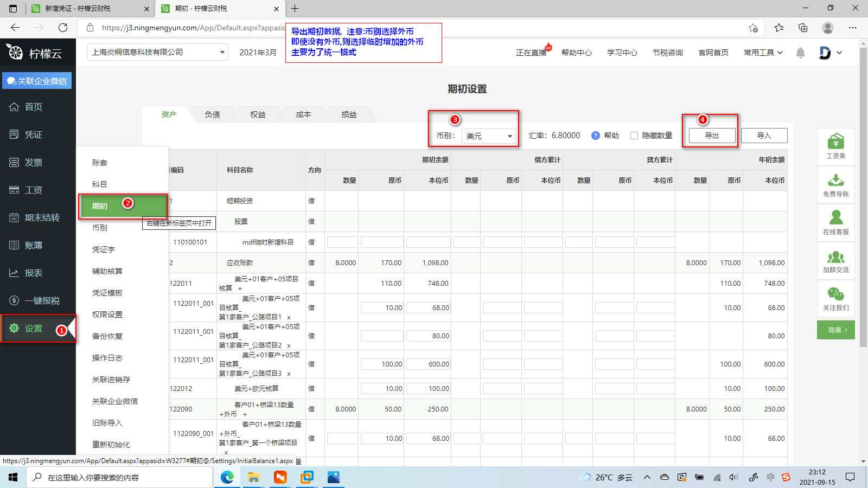Open the company name dropdown
This screenshot has height=488, width=868.
(x=157, y=53)
